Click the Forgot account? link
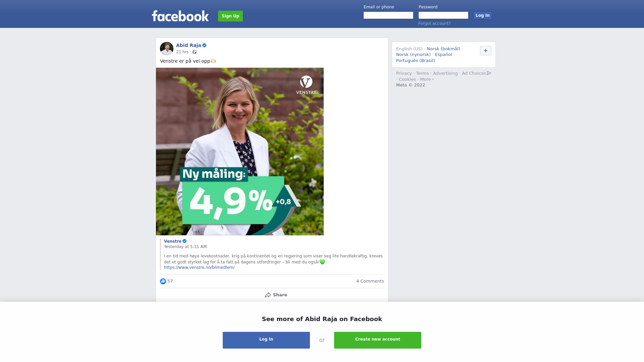The width and height of the screenshot is (644, 362). tap(434, 23)
